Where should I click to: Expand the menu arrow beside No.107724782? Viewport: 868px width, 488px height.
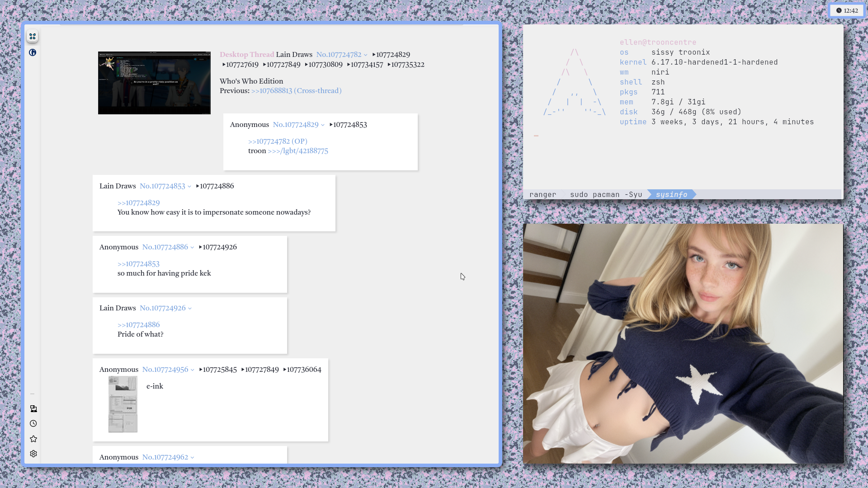click(x=366, y=55)
